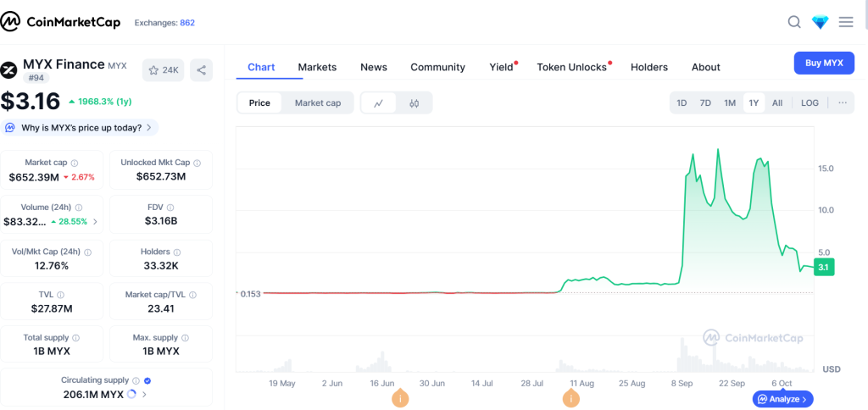The image size is (868, 410).
Task: Toggle the LOG scale option
Action: click(810, 103)
